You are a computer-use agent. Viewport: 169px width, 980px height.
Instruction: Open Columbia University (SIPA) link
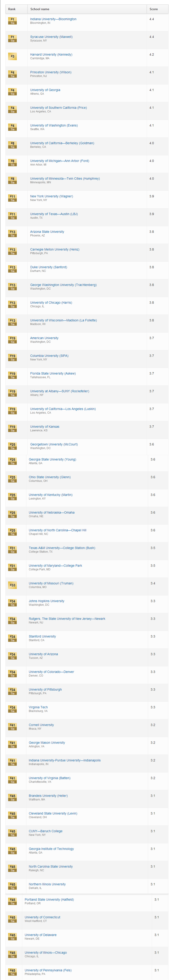tap(50, 356)
